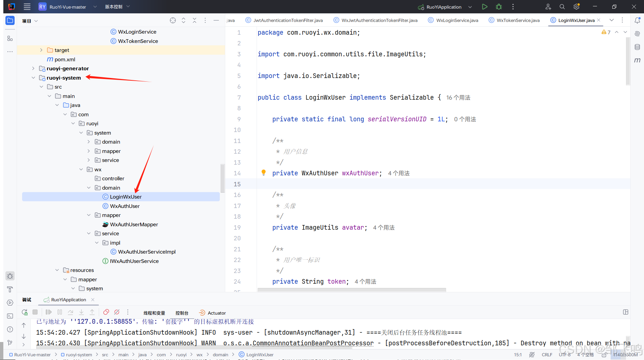Open the Actuator debug tab
The width and height of the screenshot is (644, 360).
point(213,313)
